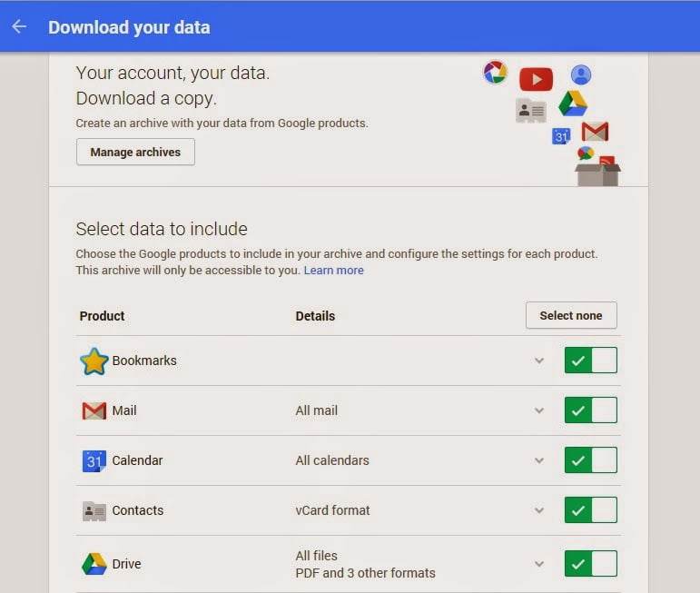Disable Calendar in the archive

pos(591,460)
